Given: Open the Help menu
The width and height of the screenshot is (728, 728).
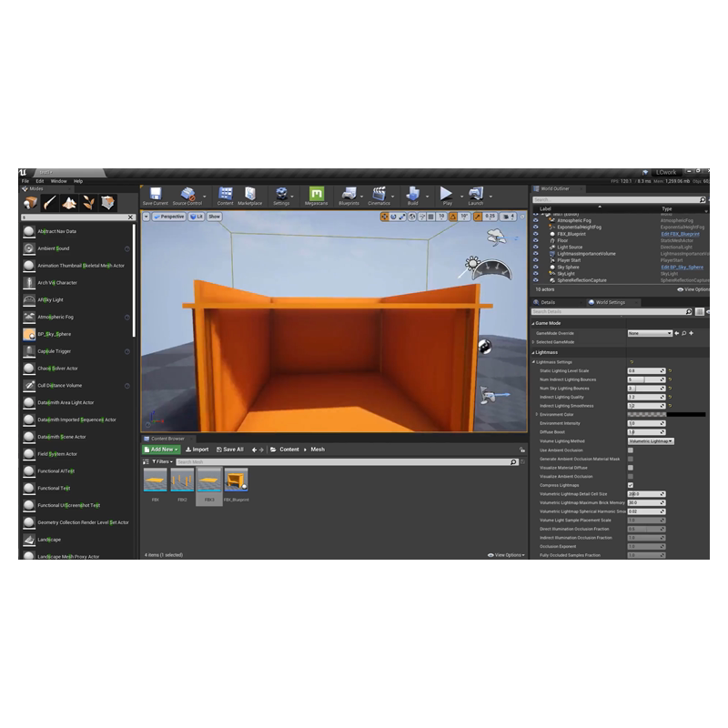Looking at the screenshot, I should (78, 181).
